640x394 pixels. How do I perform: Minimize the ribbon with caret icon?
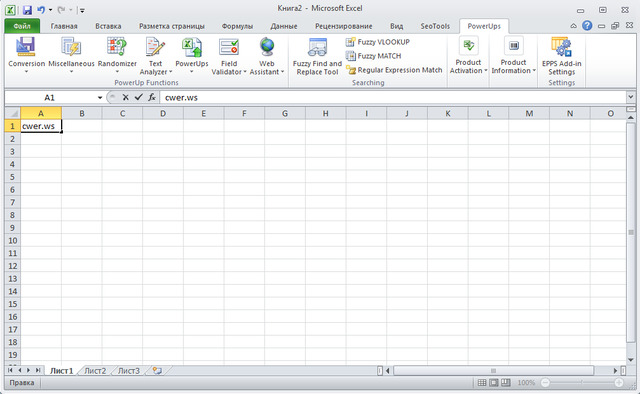573,26
